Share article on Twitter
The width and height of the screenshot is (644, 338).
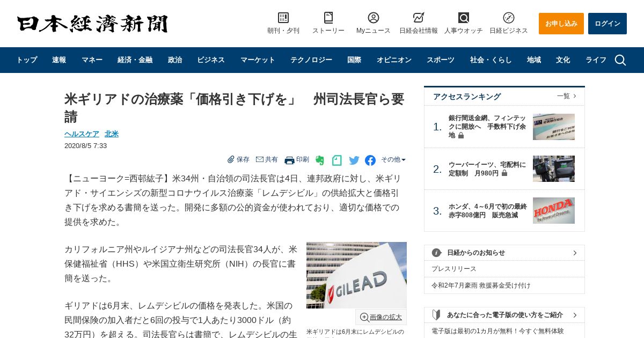click(x=354, y=160)
